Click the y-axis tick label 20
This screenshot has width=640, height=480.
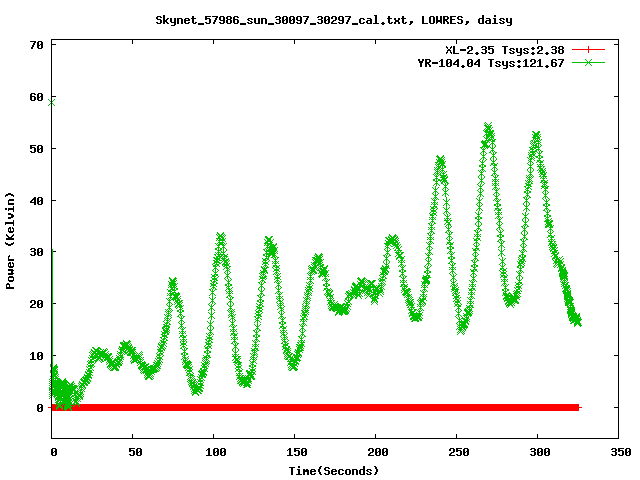(x=36, y=304)
